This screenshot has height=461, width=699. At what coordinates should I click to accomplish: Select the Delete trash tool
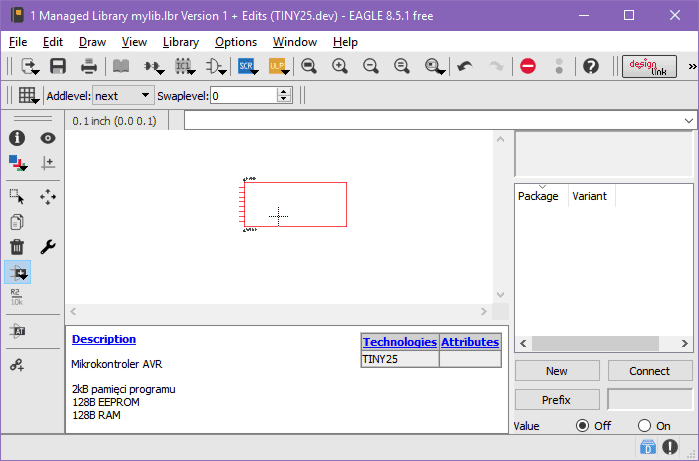click(17, 247)
